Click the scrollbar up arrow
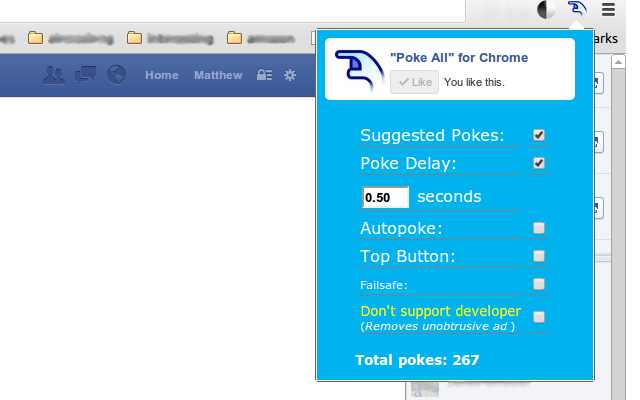The image size is (640, 400). point(618,62)
